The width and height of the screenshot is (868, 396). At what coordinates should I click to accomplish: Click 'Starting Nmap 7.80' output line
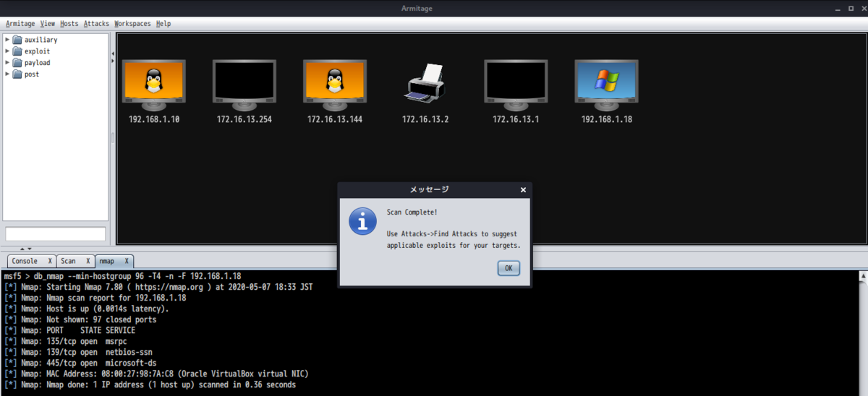point(158,287)
